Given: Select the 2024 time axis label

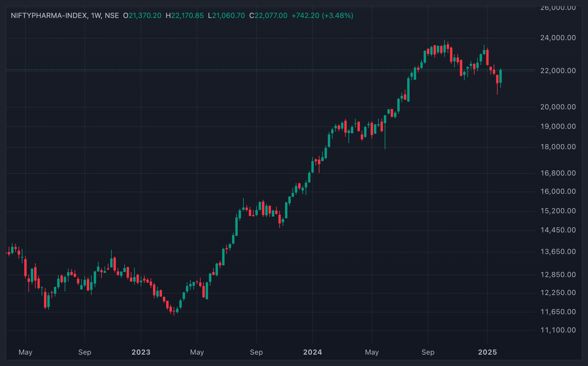Looking at the screenshot, I should (313, 352).
